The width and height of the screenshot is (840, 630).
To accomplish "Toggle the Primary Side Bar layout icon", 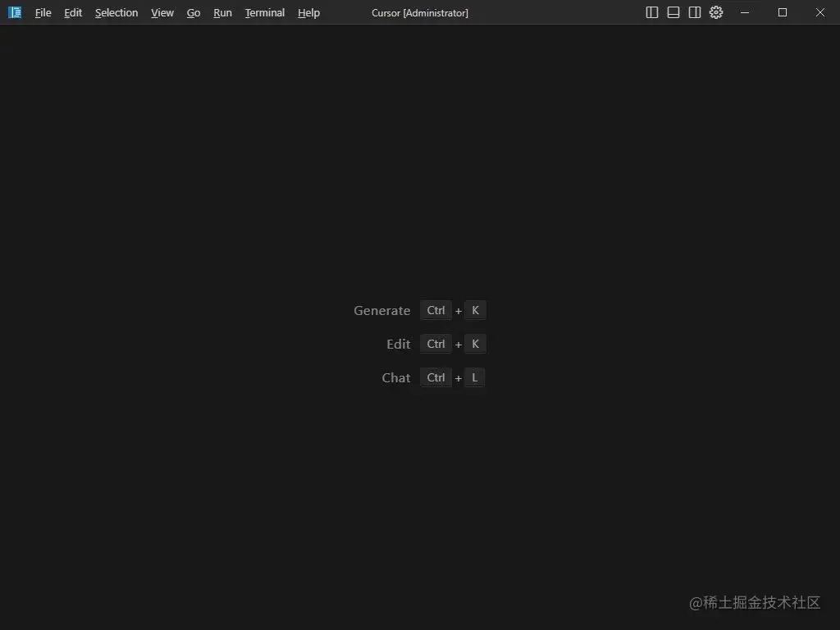I will 651,12.
